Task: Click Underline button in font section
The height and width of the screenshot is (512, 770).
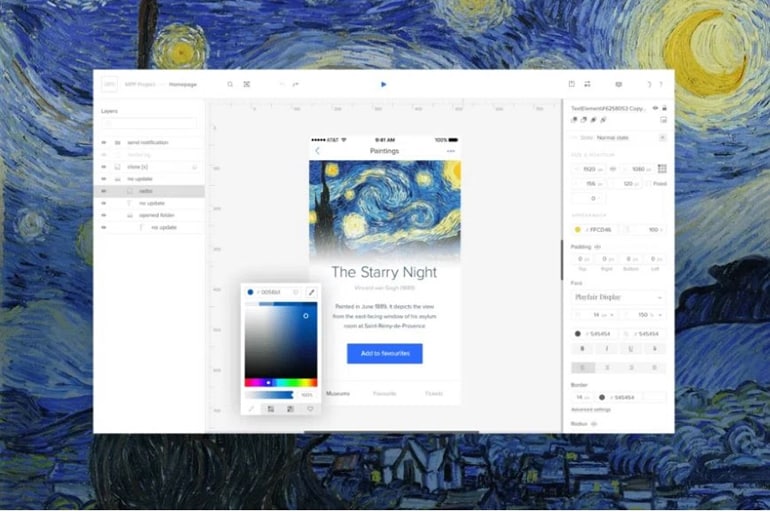Action: pyautogui.click(x=631, y=349)
